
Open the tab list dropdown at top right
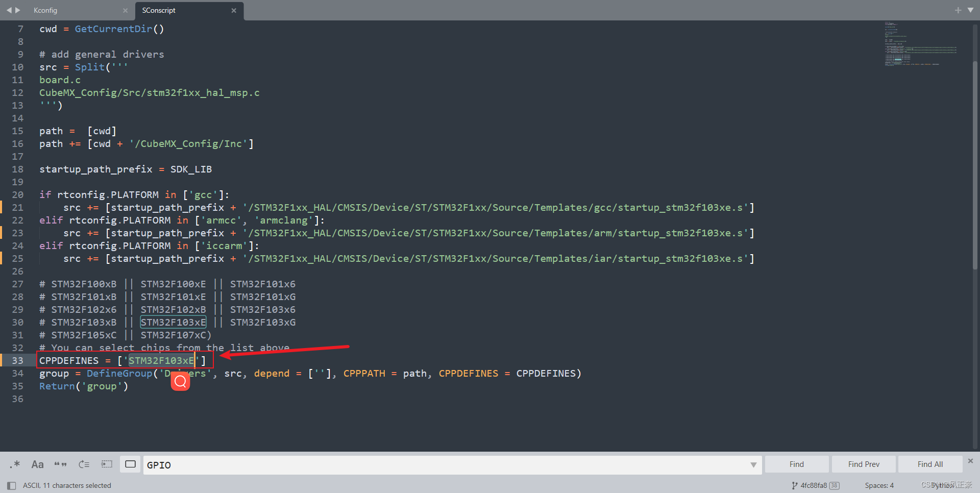point(970,10)
